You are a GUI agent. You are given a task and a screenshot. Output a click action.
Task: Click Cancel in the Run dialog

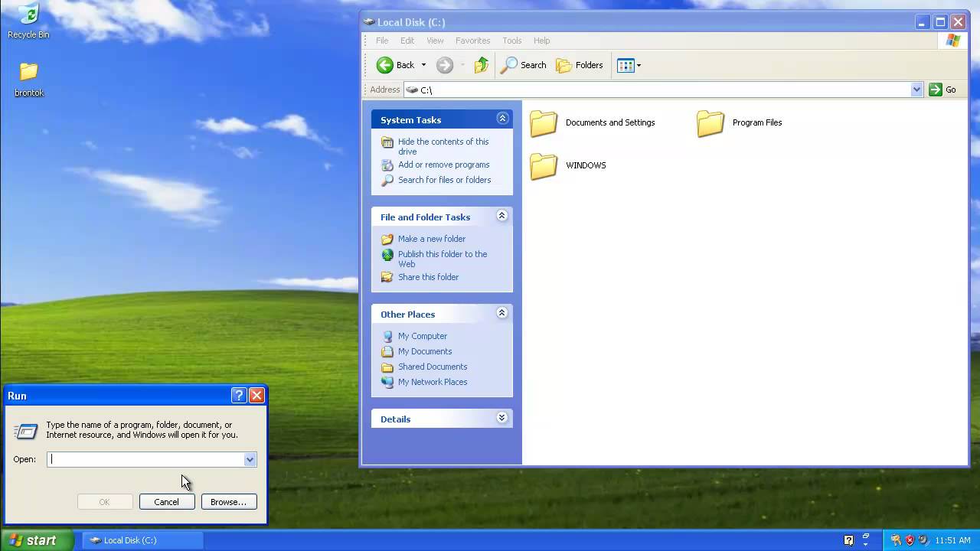[166, 502]
